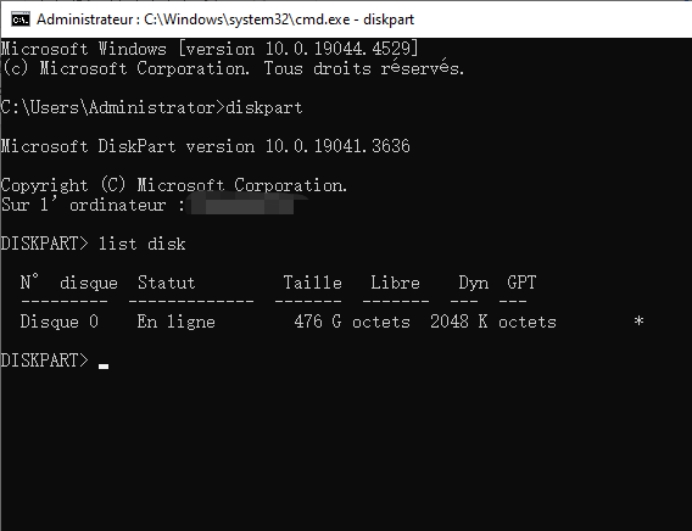692x531 pixels.
Task: Open the cmd icon system menu
Action: coord(19,19)
